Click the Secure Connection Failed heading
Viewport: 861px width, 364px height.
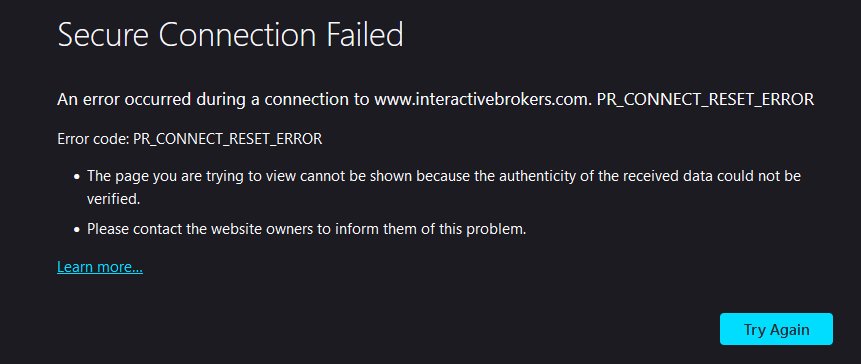pyautogui.click(x=231, y=35)
